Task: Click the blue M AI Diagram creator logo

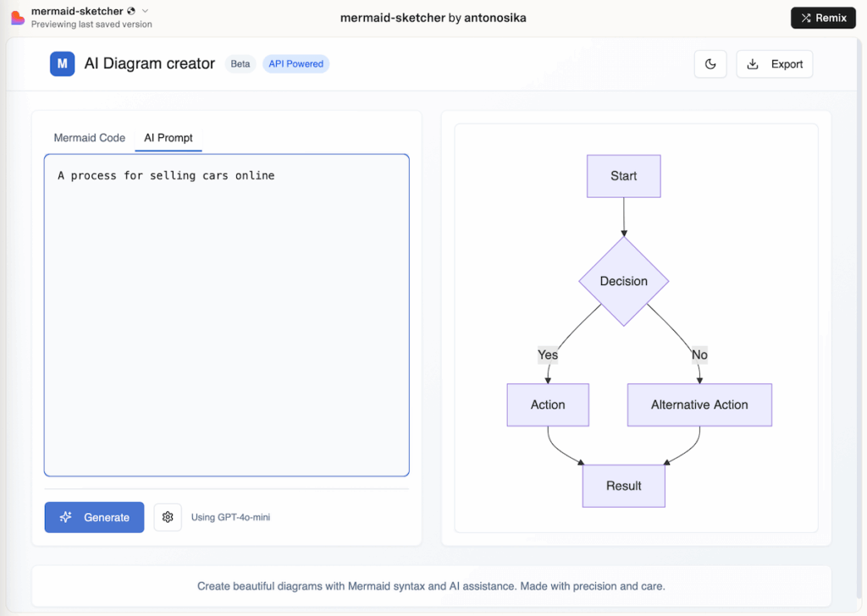Action: (63, 63)
